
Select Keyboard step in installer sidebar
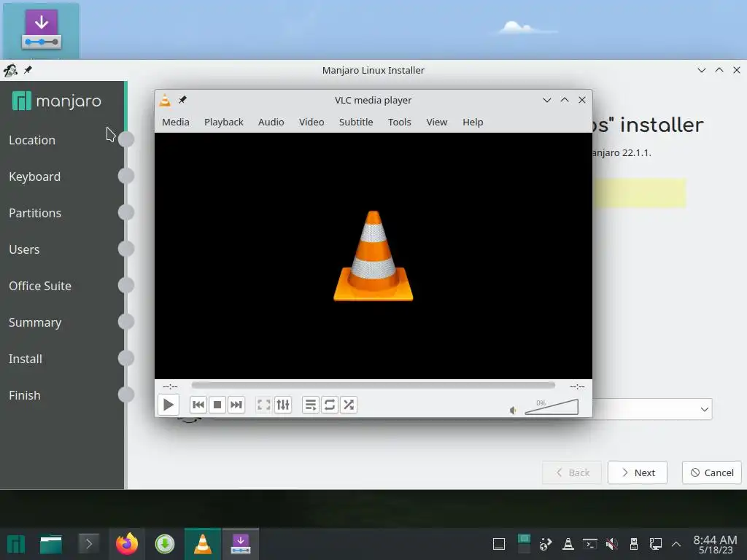coord(34,176)
